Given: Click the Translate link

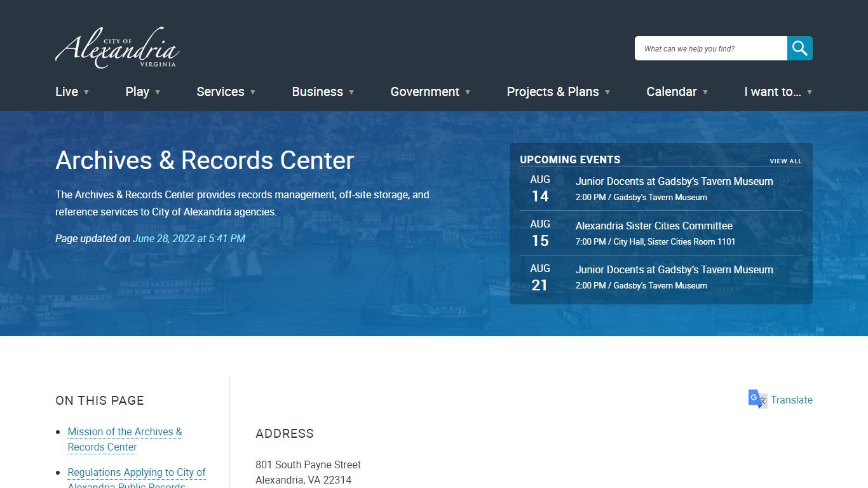Looking at the screenshot, I should pos(792,400).
